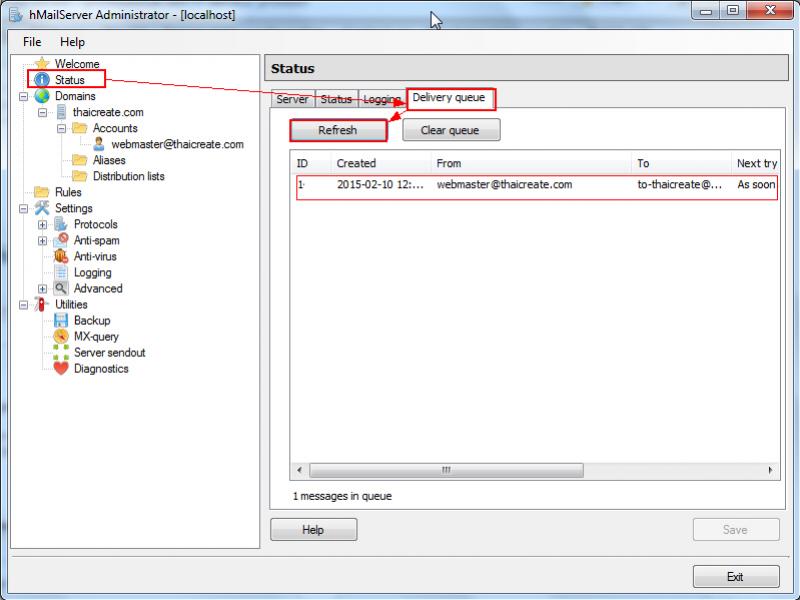Expand the Advanced node
800x600 pixels.
click(42, 289)
